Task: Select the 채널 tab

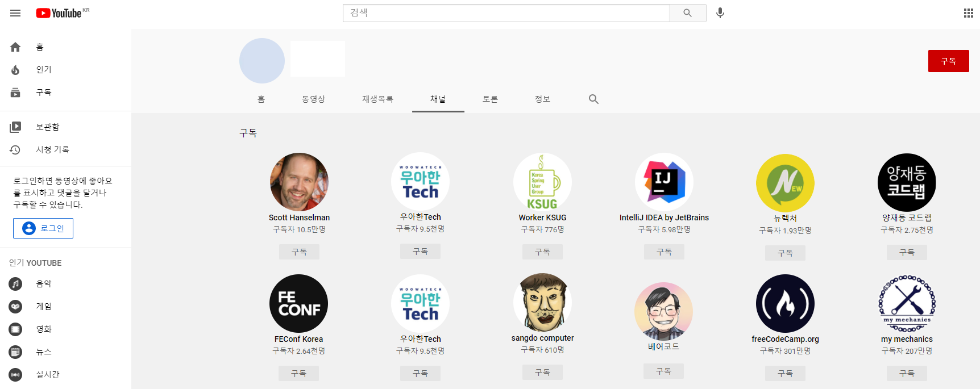Action: coord(438,99)
